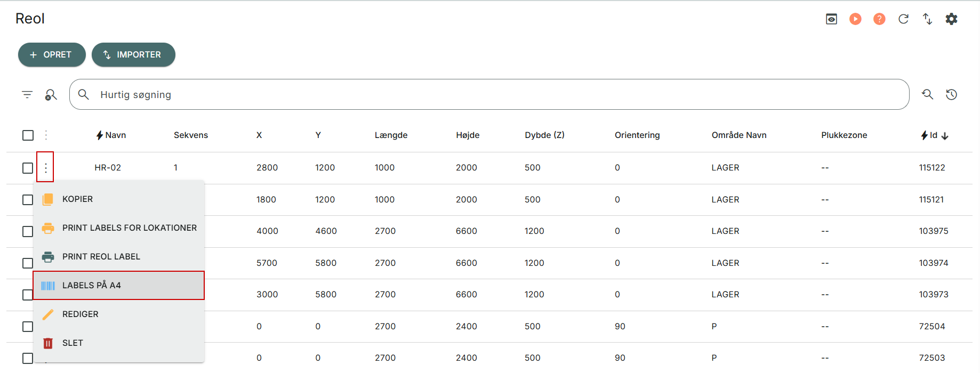Screen dimensions: 980x373
Task: Open the filter list icon
Action: (x=27, y=95)
